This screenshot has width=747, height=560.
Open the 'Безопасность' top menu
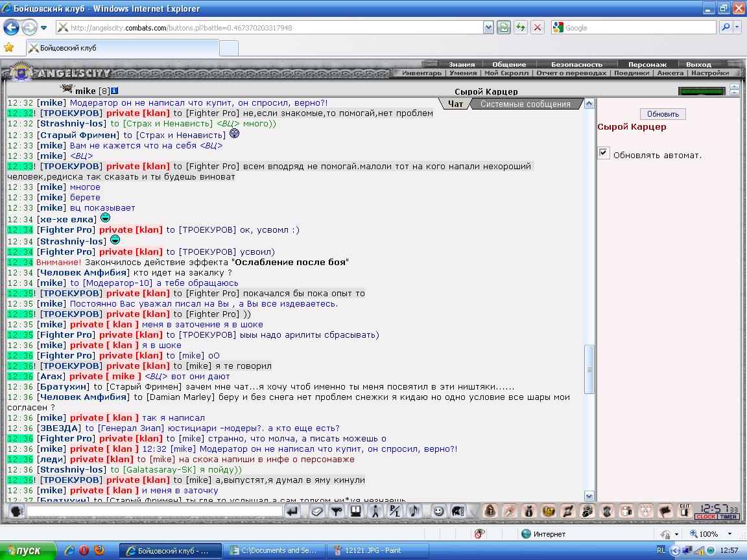(576, 64)
